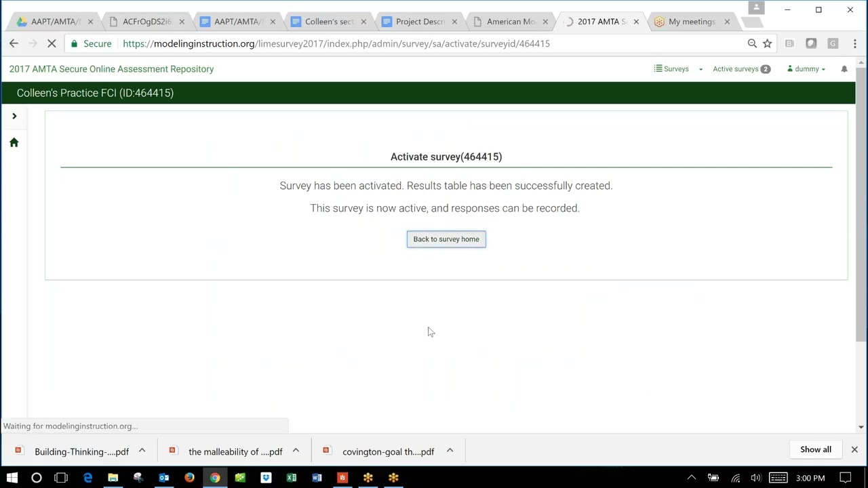Go to the survey home icon in sidebar
The image size is (868, 488).
tap(14, 142)
